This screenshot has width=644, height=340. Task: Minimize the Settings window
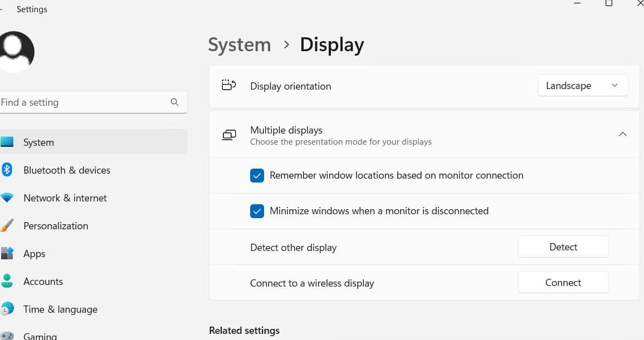tap(577, 3)
